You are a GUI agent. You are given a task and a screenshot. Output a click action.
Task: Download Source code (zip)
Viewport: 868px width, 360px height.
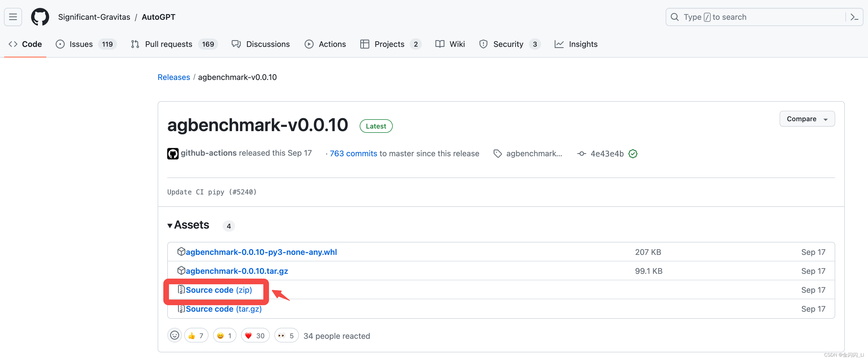click(219, 290)
